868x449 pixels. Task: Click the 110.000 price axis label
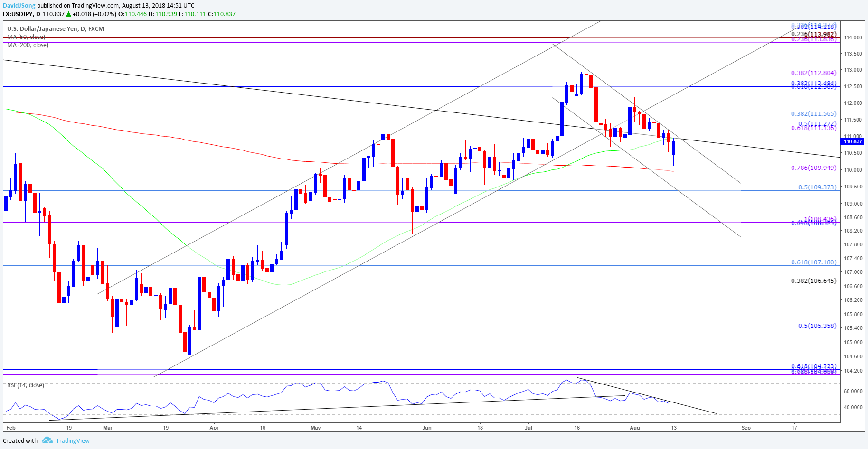(853, 170)
